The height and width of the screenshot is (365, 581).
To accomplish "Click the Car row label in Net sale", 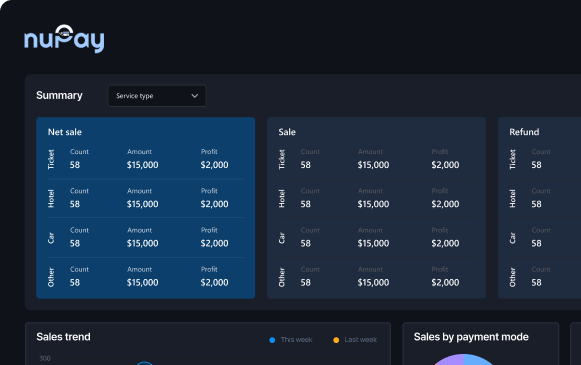I will tap(51, 238).
